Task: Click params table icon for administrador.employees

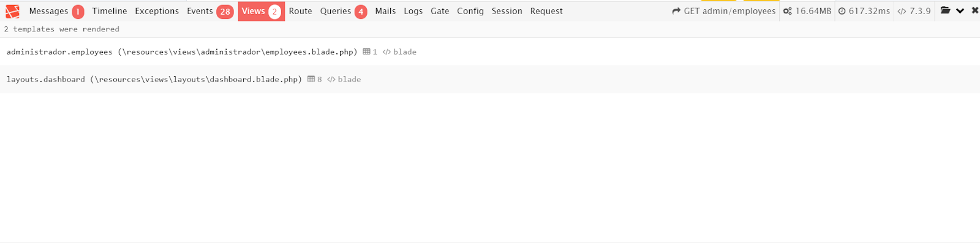Action: (x=366, y=52)
